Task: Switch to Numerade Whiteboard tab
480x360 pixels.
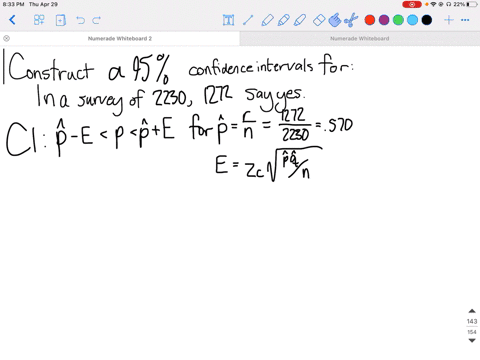Action: click(x=360, y=38)
